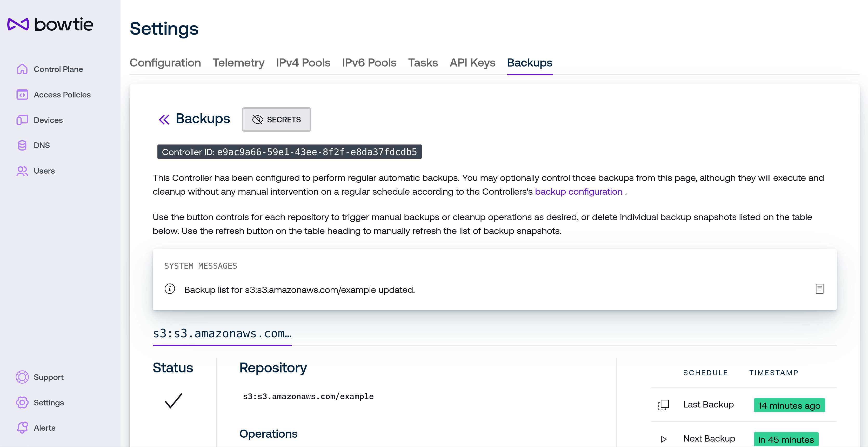
Task: Click the info icon in System Messages
Action: [x=170, y=289]
